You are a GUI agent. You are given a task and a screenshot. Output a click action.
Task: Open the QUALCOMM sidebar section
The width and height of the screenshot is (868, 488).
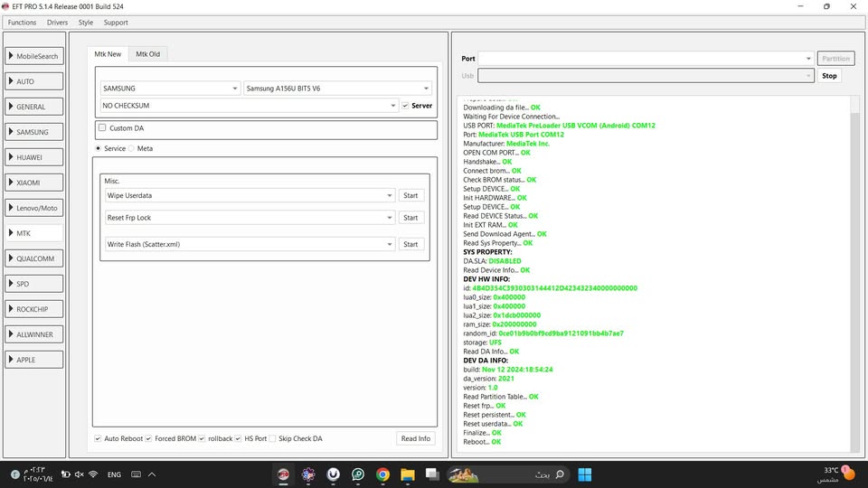[34, 258]
